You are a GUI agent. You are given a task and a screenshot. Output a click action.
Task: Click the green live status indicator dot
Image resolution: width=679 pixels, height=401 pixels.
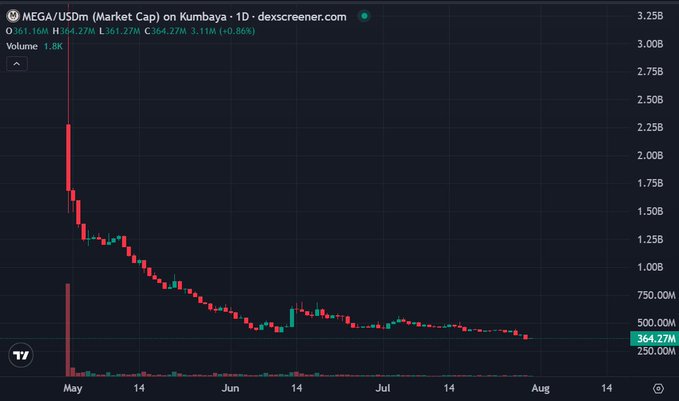[x=364, y=16]
